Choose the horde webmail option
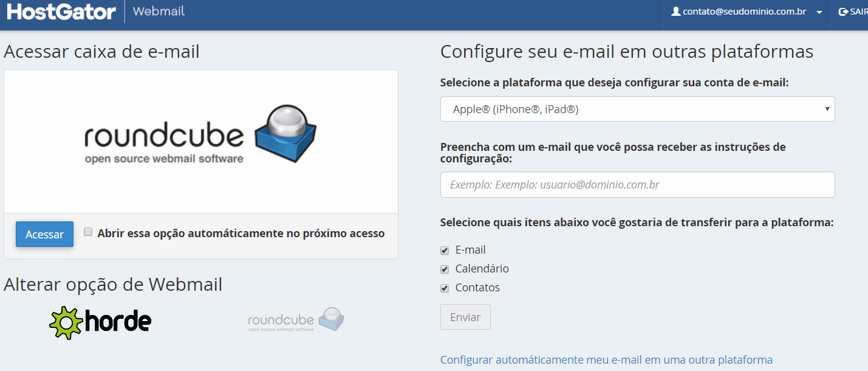This screenshot has width=868, height=371. click(x=100, y=322)
